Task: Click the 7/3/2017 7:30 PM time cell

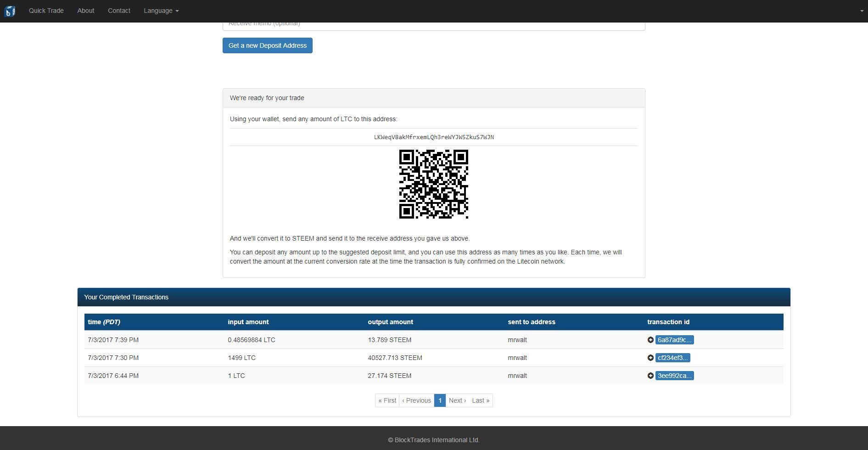Action: pyautogui.click(x=113, y=358)
